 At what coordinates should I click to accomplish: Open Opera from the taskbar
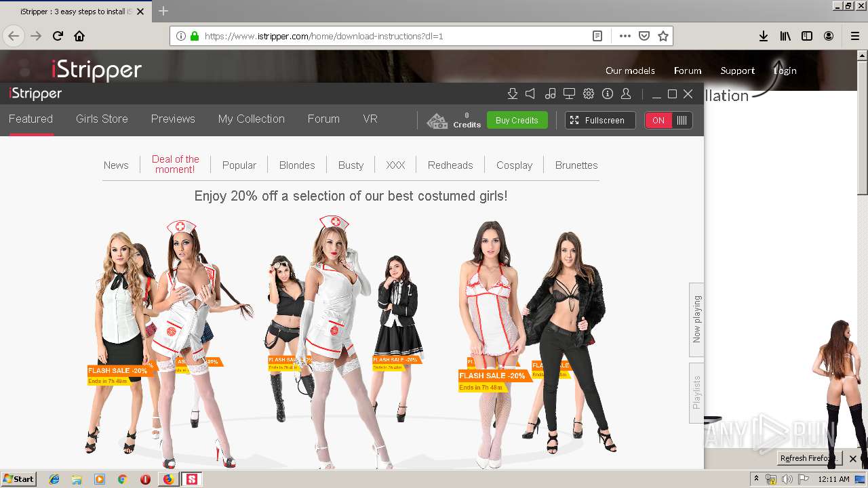[145, 479]
